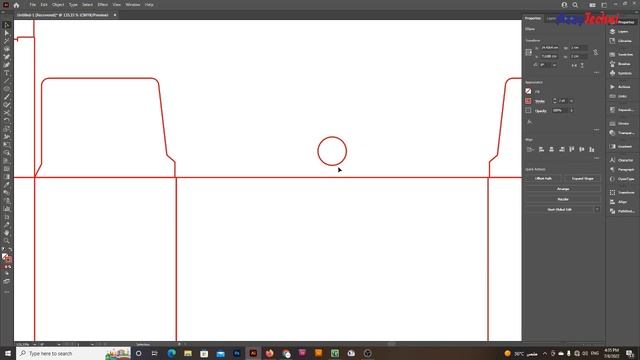Select the Line Segment tool

click(7, 81)
